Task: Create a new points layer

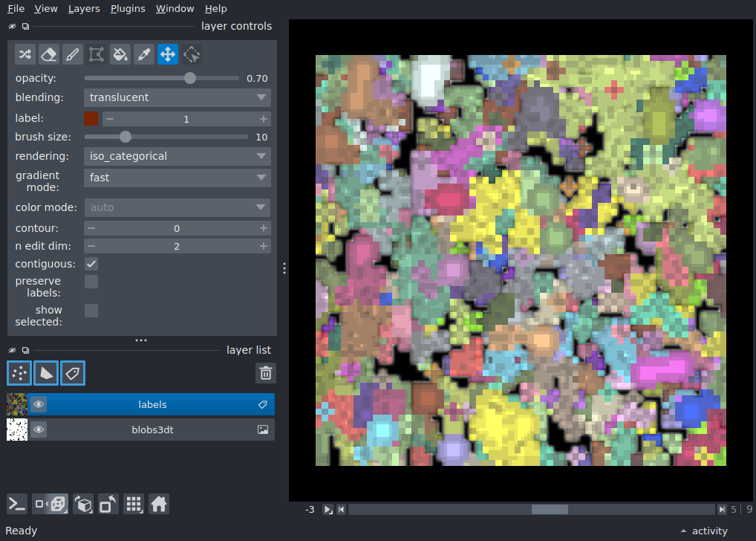Action: tap(19, 373)
